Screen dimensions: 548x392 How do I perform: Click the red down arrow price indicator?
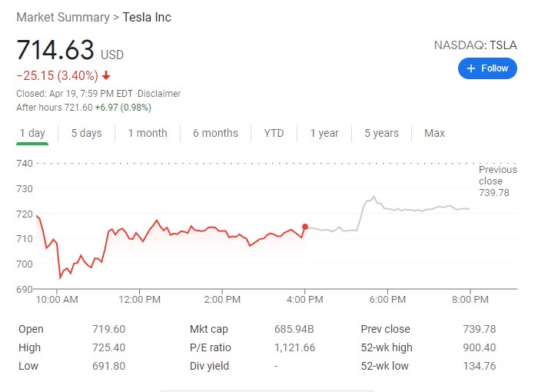(x=106, y=75)
